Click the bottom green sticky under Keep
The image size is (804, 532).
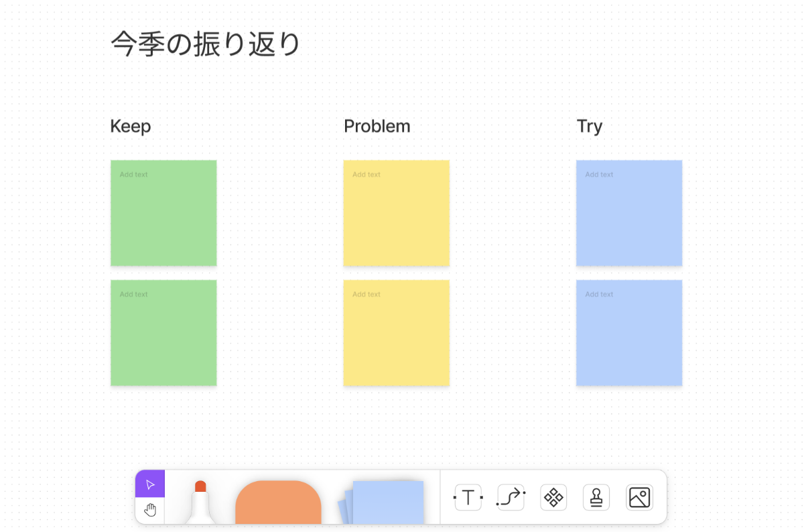click(163, 333)
